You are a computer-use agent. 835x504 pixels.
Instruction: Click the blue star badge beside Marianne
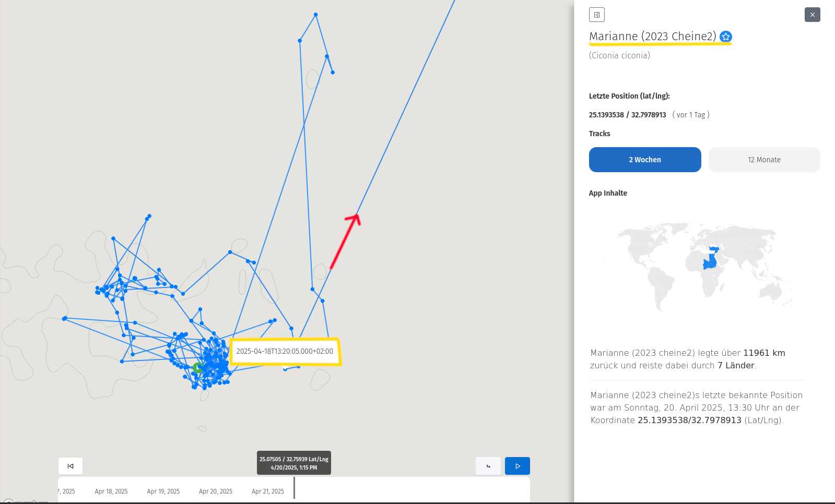725,37
